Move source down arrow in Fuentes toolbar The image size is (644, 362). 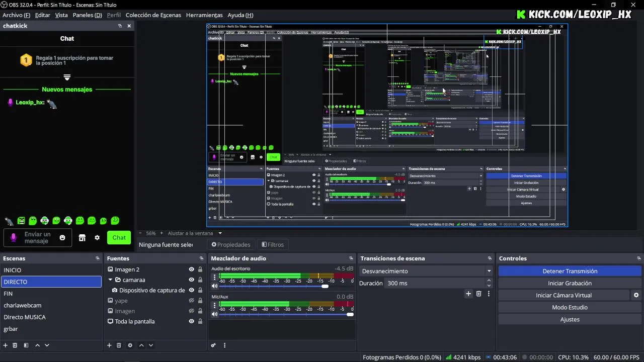point(150,345)
